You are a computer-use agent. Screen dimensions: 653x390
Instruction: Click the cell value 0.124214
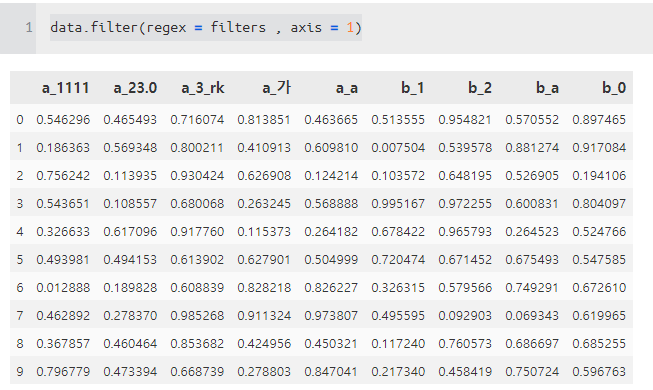pos(331,175)
